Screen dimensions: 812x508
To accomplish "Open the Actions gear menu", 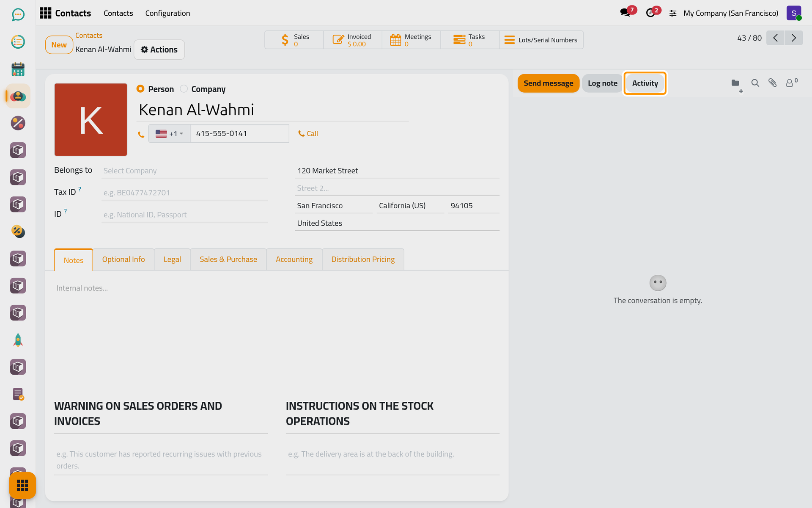I will [x=159, y=50].
